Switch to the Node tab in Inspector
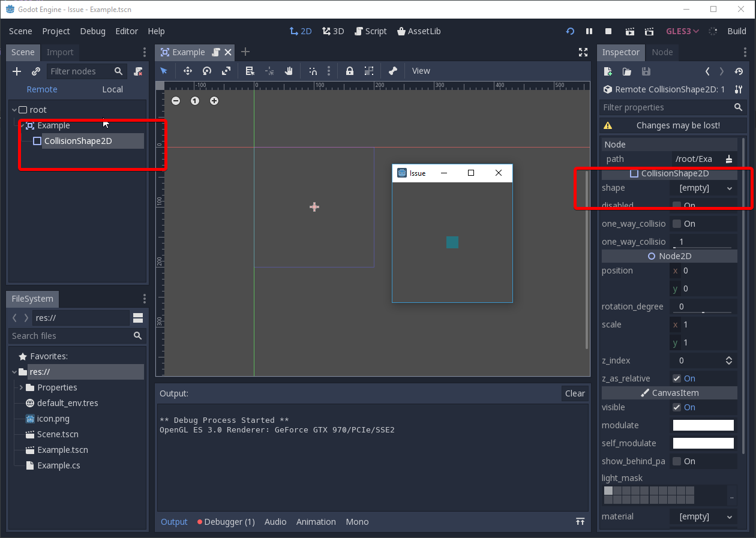756x538 pixels. 662,52
